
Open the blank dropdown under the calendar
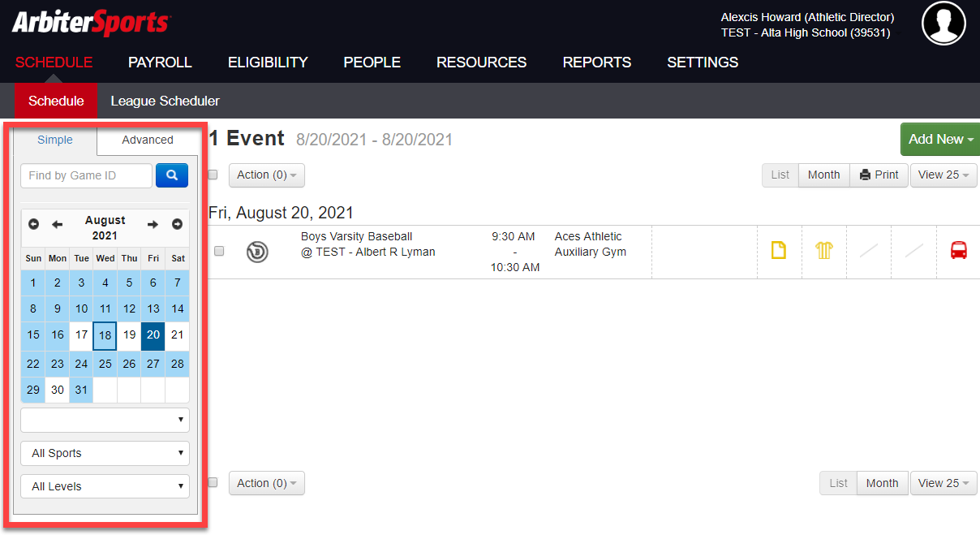coord(105,420)
